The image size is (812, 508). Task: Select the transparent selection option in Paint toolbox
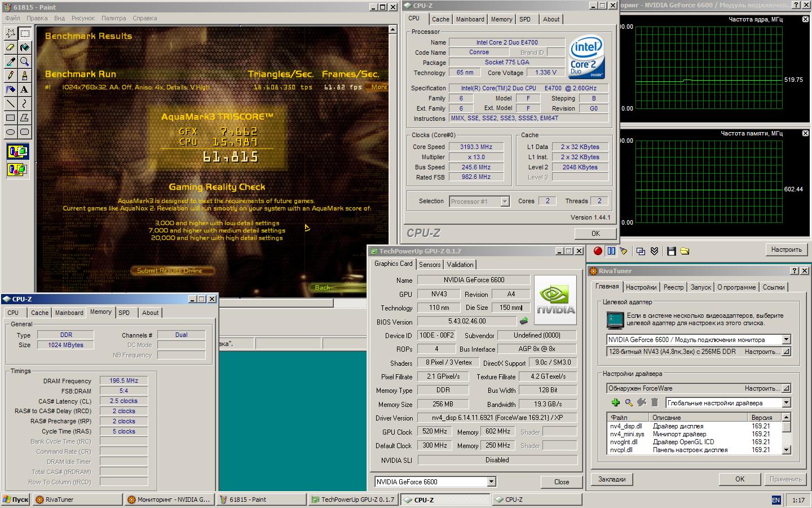pyautogui.click(x=17, y=169)
